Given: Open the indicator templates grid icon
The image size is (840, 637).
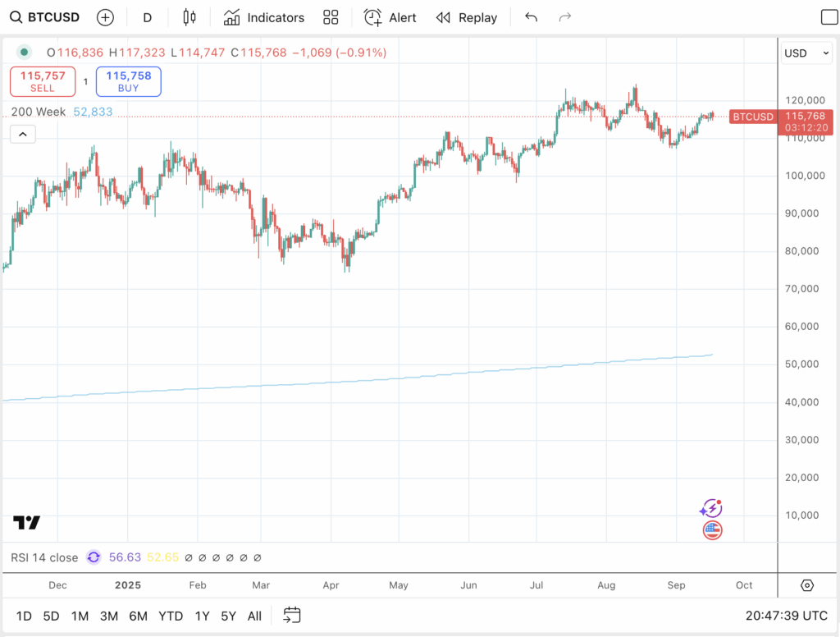Looking at the screenshot, I should 331,16.
